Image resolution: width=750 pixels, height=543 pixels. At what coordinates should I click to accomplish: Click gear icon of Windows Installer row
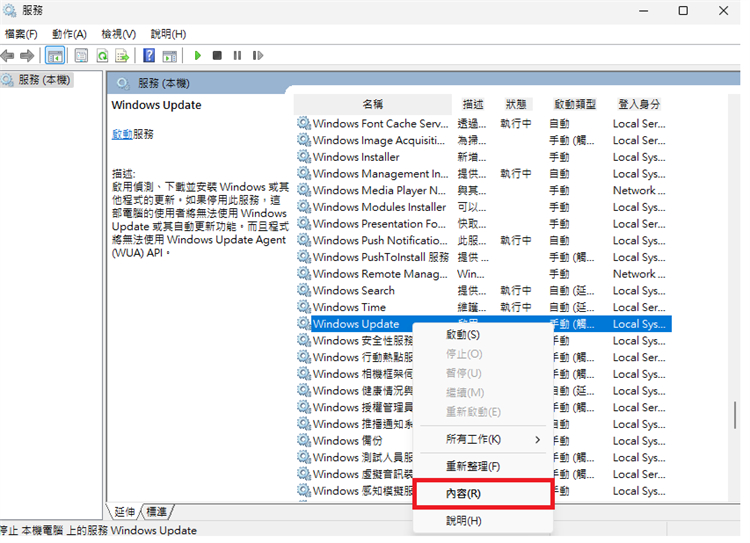pyautogui.click(x=303, y=157)
